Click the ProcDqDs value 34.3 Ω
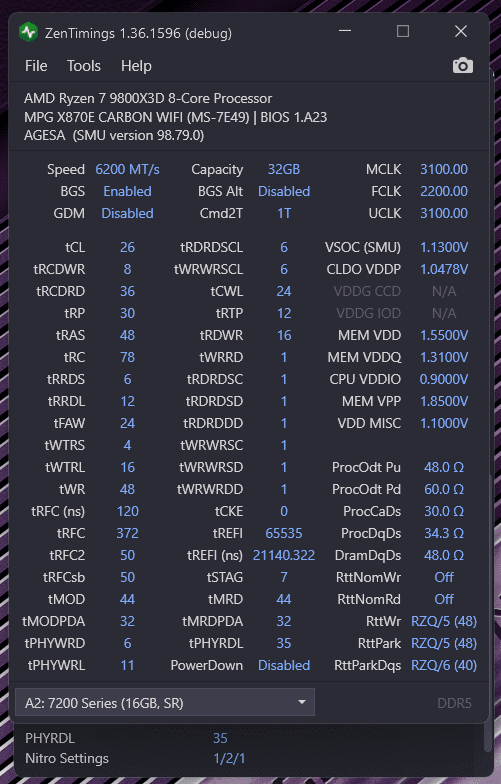 [444, 534]
